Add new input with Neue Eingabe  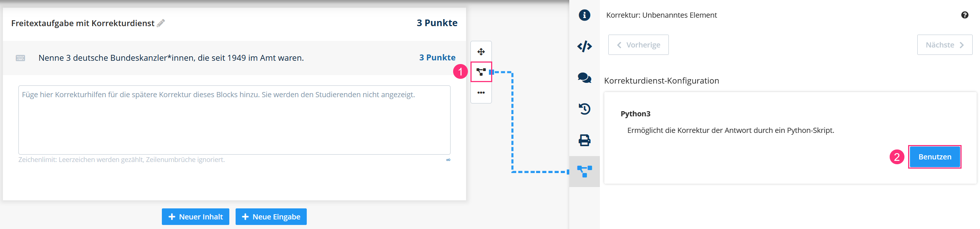(x=271, y=217)
